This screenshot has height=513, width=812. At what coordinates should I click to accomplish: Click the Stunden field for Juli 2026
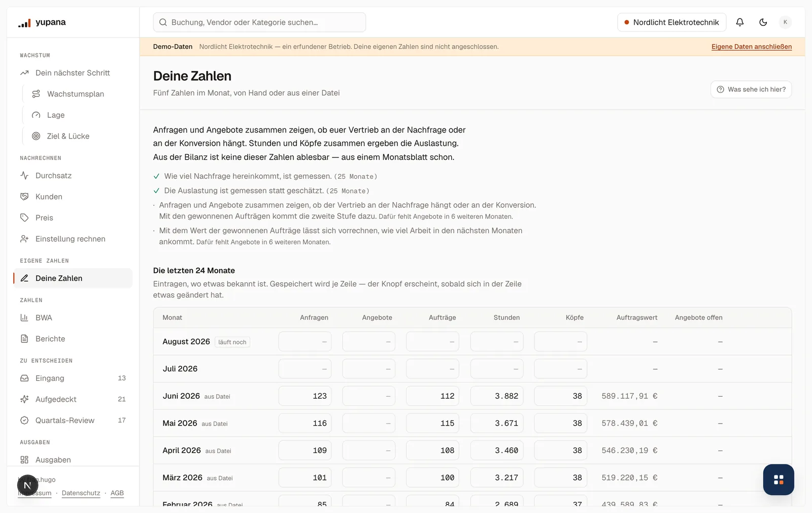click(497, 369)
